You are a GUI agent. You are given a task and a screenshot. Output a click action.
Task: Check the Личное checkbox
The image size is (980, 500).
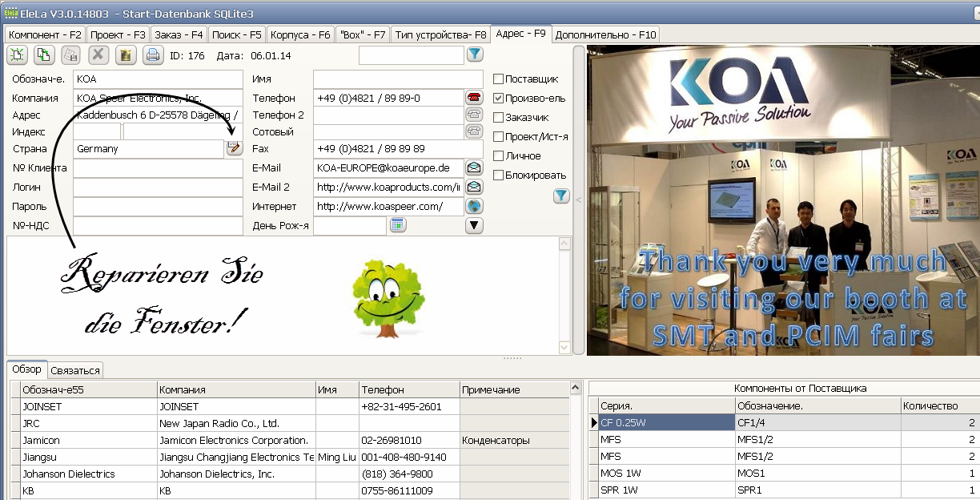pyautogui.click(x=498, y=156)
